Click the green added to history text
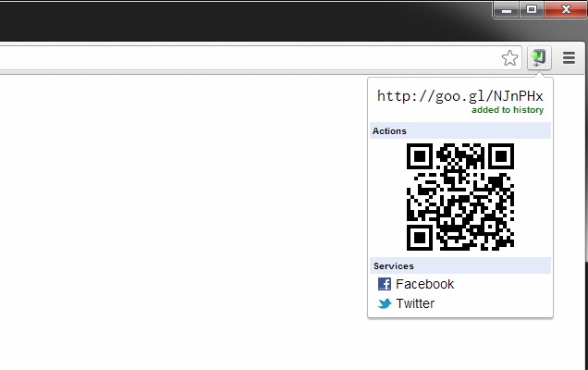Viewport: 588px width, 370px height. tap(508, 110)
